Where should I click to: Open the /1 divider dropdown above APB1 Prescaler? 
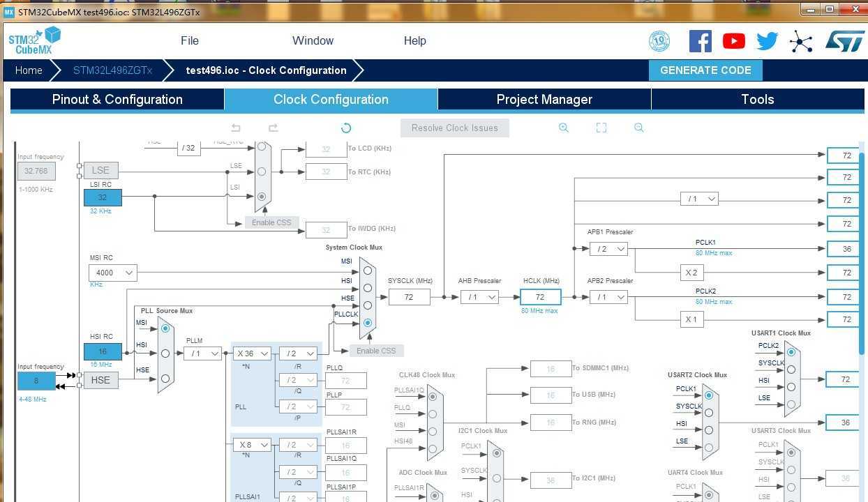699,199
